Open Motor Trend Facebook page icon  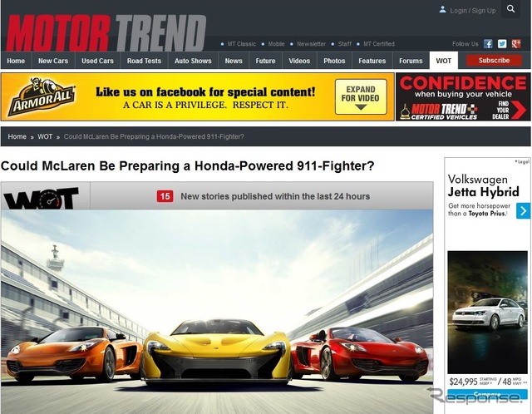click(x=488, y=44)
